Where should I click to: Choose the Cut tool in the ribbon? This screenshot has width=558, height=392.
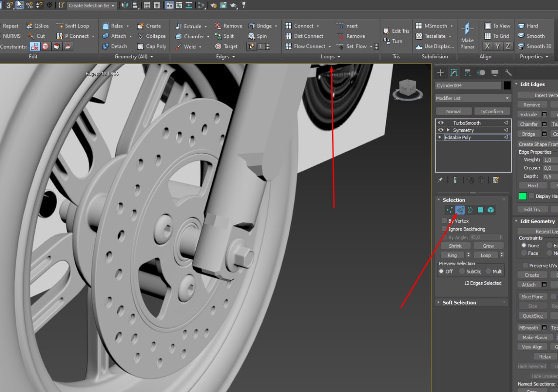click(36, 36)
